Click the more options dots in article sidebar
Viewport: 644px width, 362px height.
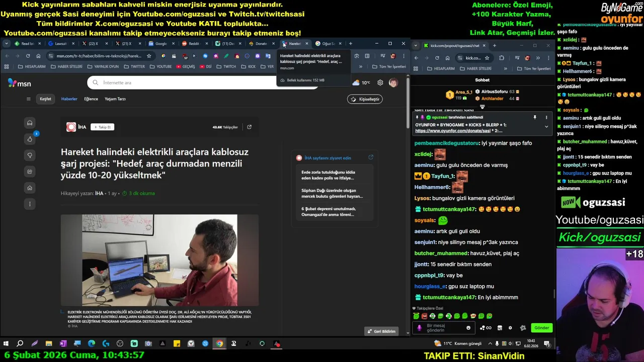point(30,204)
